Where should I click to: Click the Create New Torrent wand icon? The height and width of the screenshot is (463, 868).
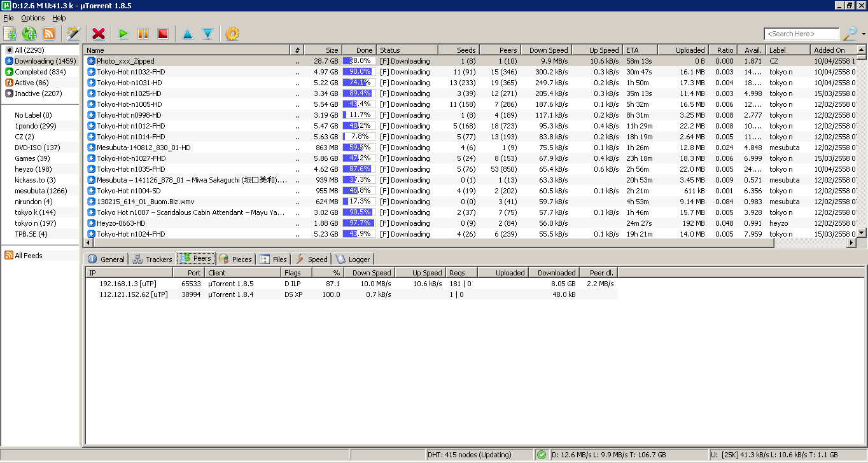[73, 34]
